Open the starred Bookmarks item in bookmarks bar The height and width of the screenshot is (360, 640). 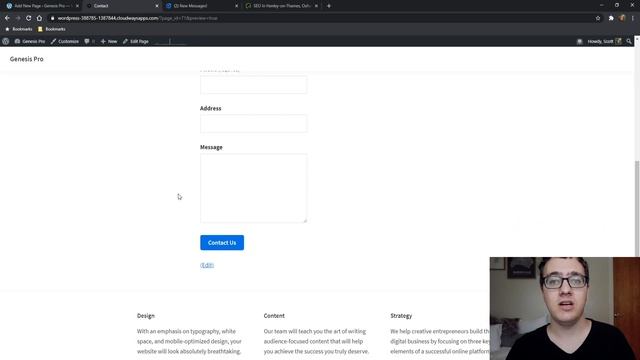tap(18, 29)
